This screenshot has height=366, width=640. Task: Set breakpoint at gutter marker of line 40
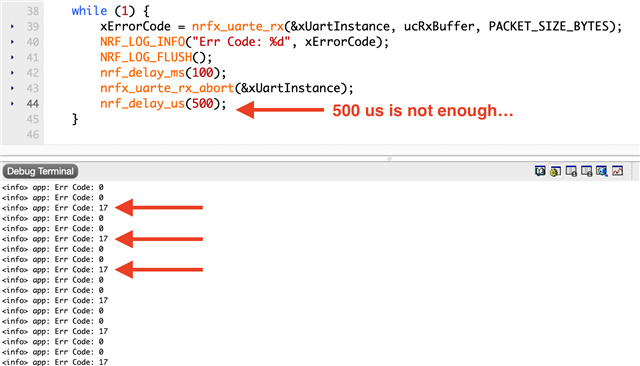point(12,42)
